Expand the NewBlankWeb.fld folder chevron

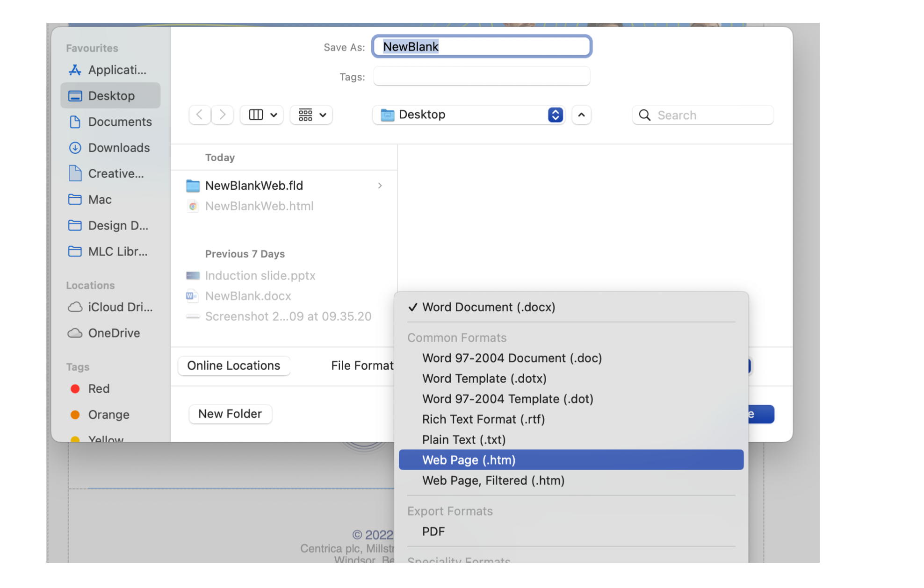[380, 186]
